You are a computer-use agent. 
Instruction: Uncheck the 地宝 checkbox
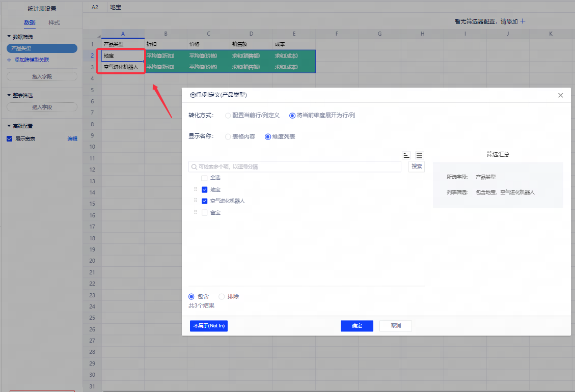click(204, 189)
